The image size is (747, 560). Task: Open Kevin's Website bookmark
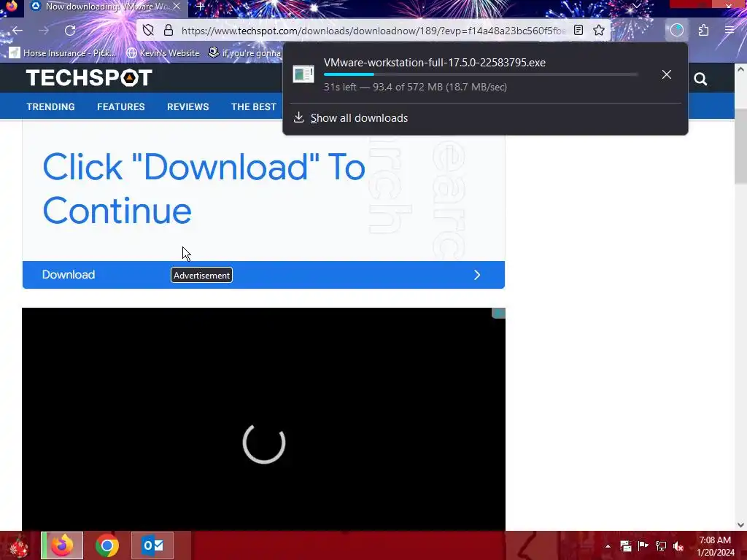tap(163, 52)
